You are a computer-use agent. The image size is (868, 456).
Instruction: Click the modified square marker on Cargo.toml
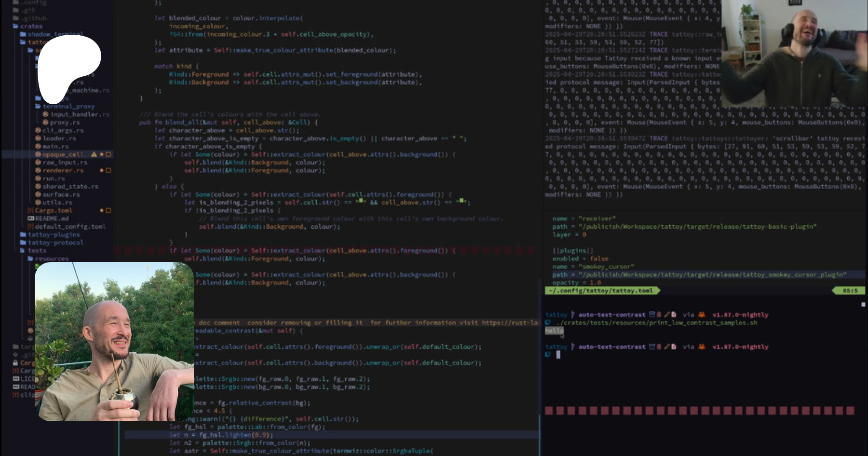coord(108,210)
